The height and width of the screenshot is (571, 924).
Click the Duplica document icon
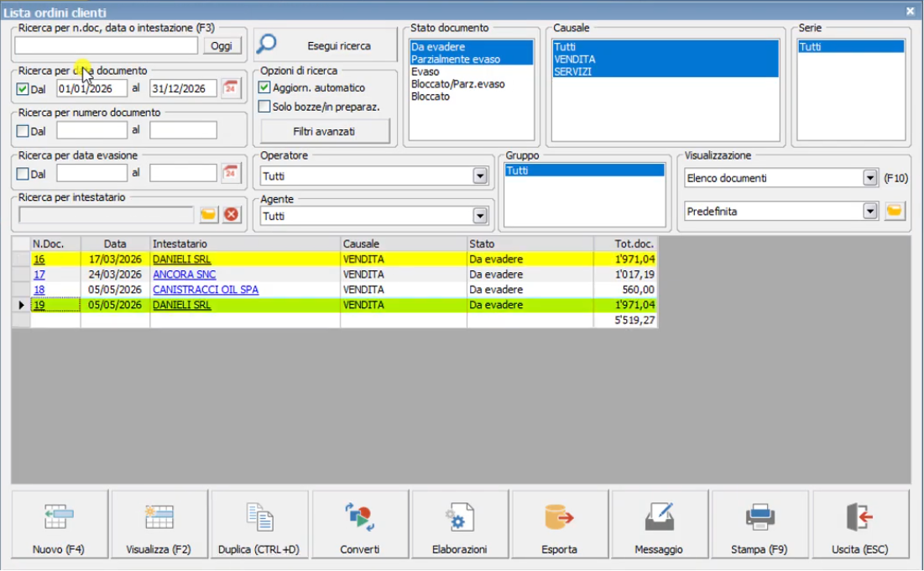(259, 516)
